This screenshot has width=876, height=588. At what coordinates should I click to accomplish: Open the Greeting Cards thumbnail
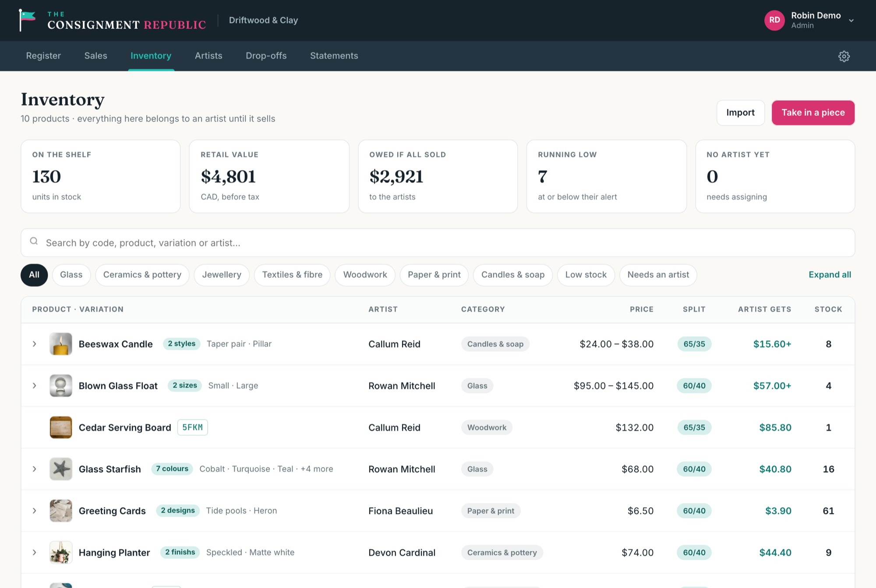(x=61, y=511)
